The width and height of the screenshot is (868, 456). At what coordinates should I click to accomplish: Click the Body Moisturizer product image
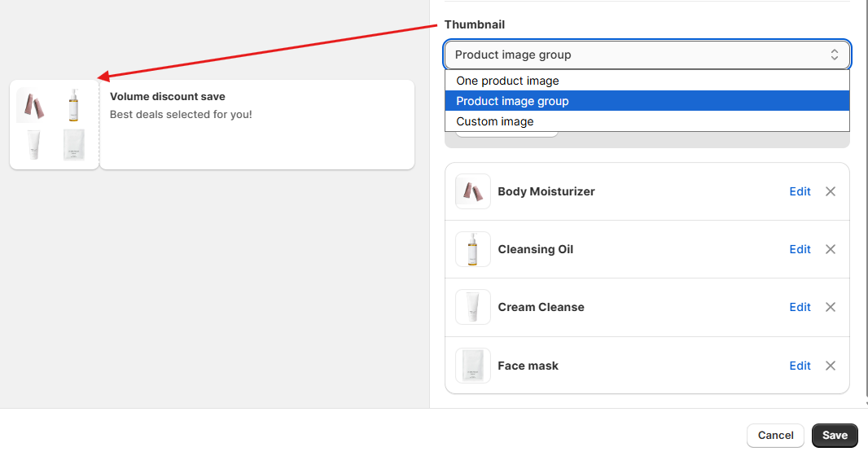[473, 191]
